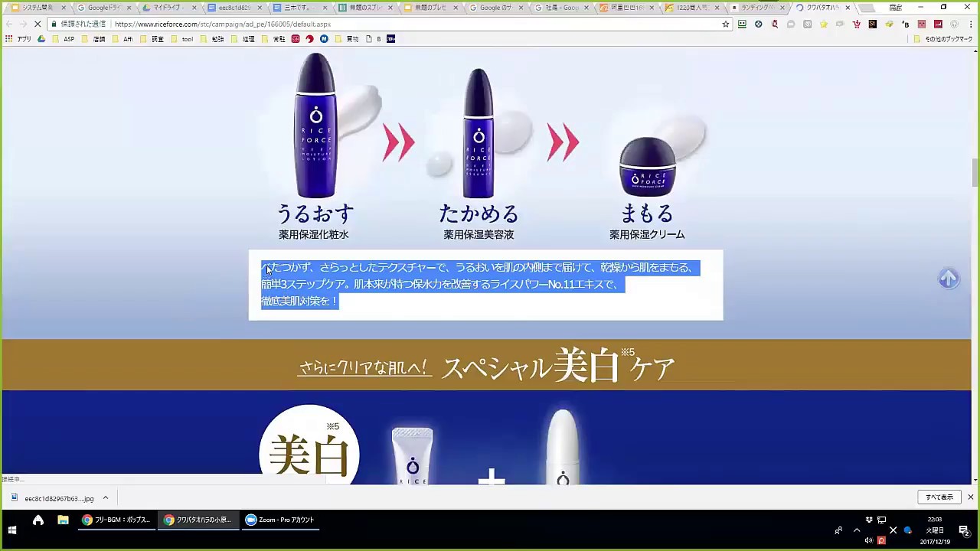Click the 薬用保湿化粧水 label

click(x=313, y=235)
